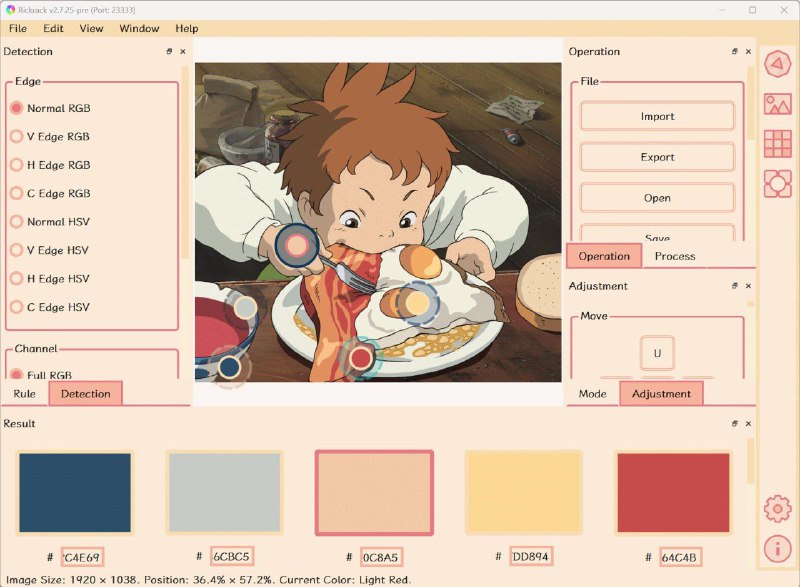
Task: Click the Import button
Action: pos(657,116)
